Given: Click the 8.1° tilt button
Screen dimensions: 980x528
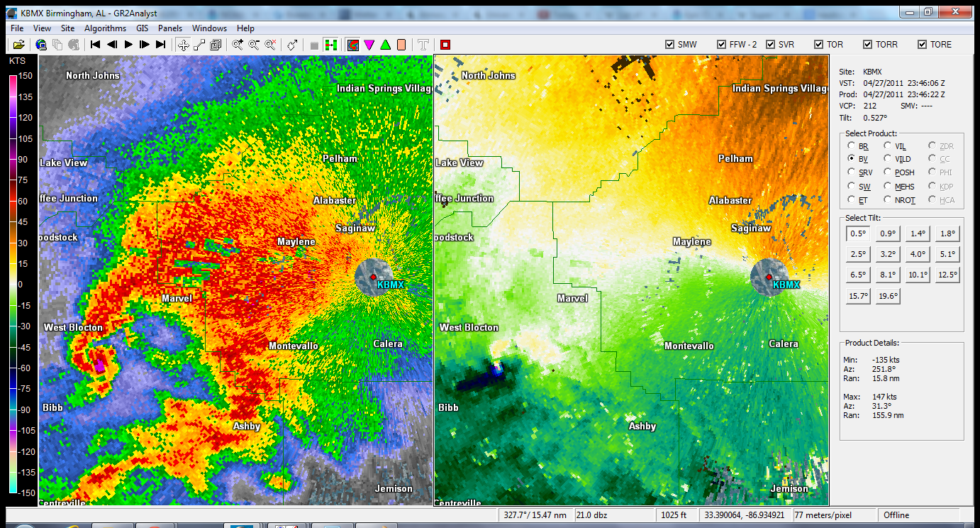Looking at the screenshot, I should tap(888, 275).
